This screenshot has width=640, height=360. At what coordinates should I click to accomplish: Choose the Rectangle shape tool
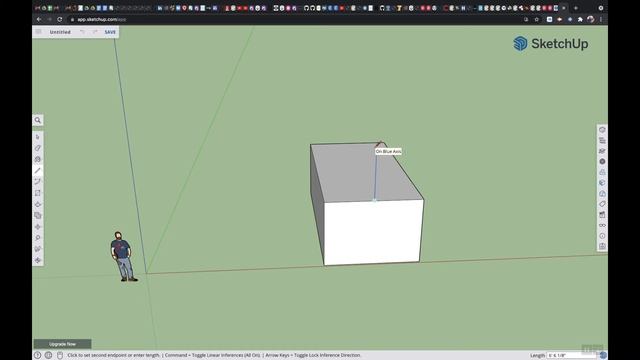[38, 193]
